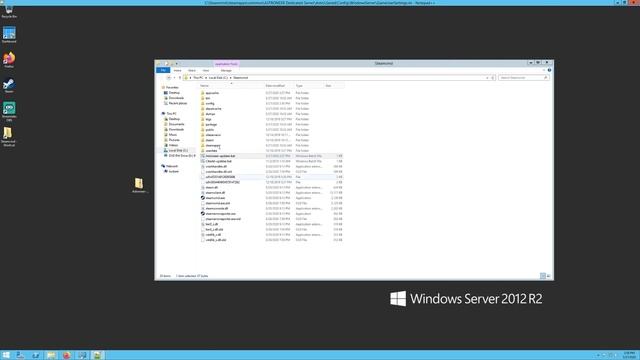Open PowerShell from the taskbar

click(x=36, y=355)
